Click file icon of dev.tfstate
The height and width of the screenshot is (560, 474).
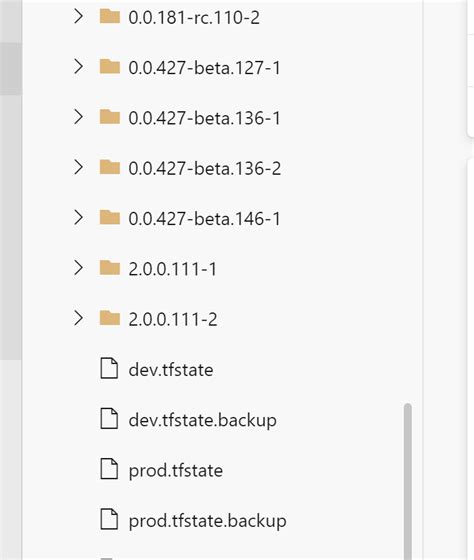point(109,368)
